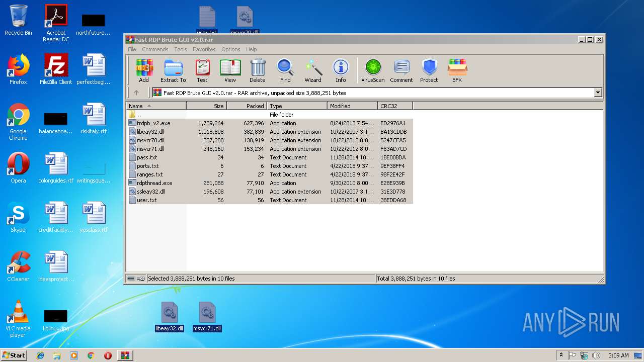644x362 pixels.
Task: Click the Info toolbar icon
Action: click(341, 70)
